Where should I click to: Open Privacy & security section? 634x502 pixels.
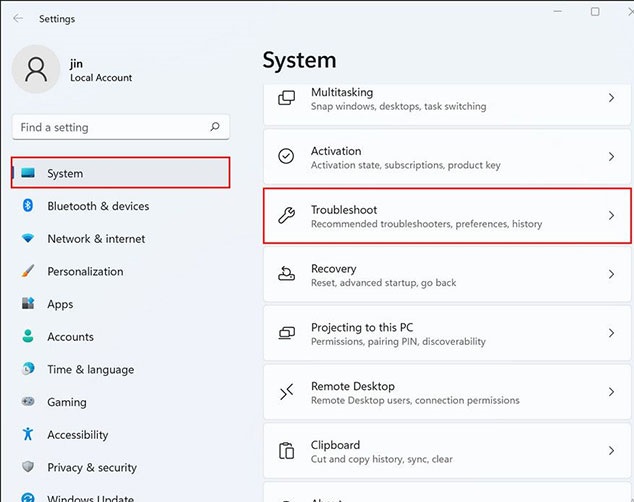coord(120,467)
